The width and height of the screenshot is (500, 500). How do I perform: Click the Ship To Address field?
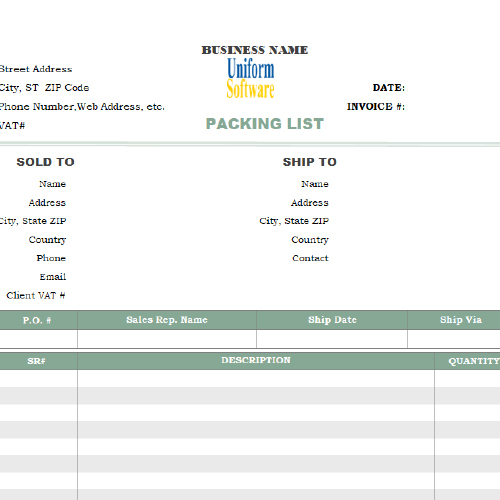[415, 203]
